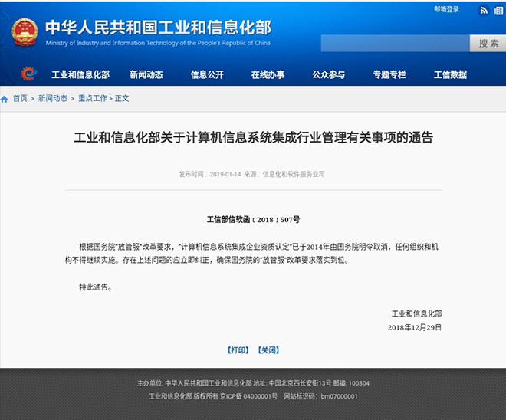Click the signature 工业和信息化部 text

point(416,313)
